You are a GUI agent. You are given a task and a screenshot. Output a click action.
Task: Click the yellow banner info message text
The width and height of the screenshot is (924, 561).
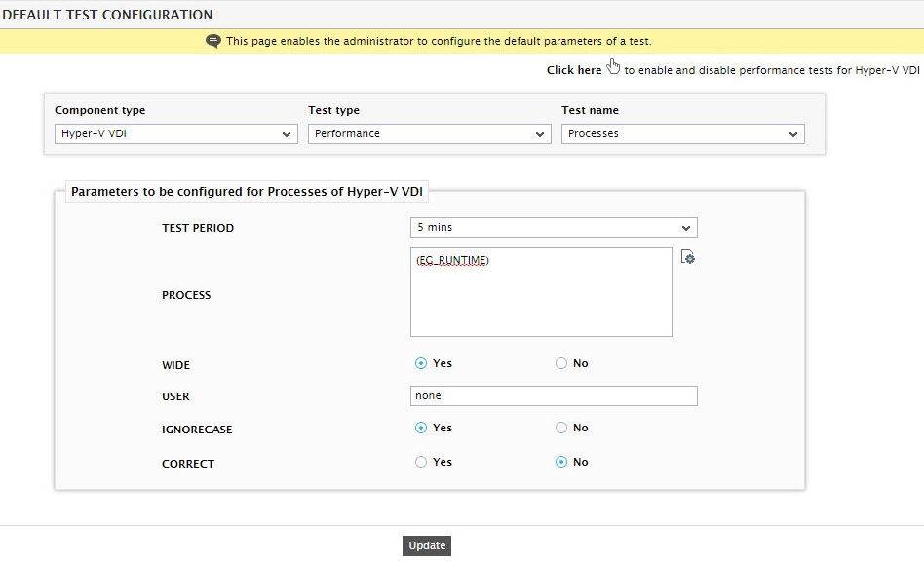click(439, 41)
